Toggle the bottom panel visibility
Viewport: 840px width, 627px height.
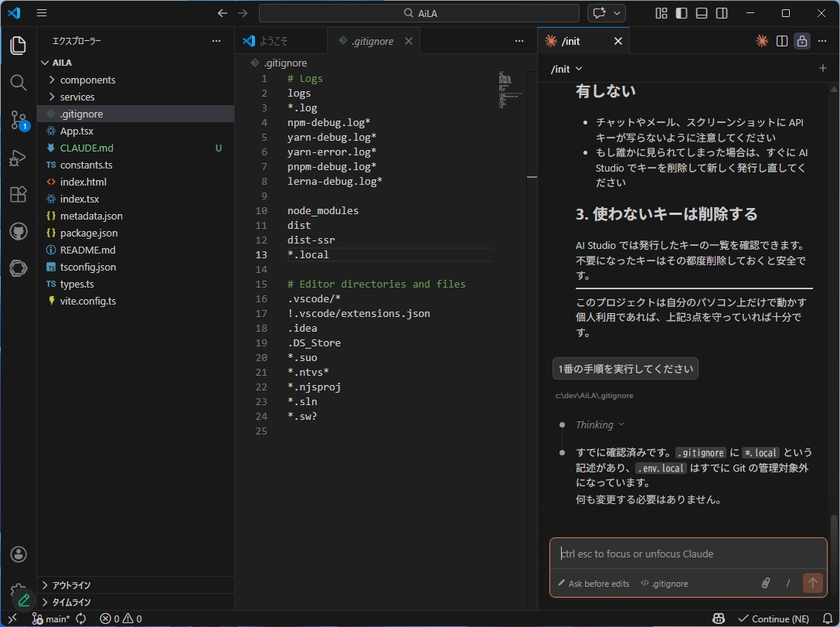(701, 13)
